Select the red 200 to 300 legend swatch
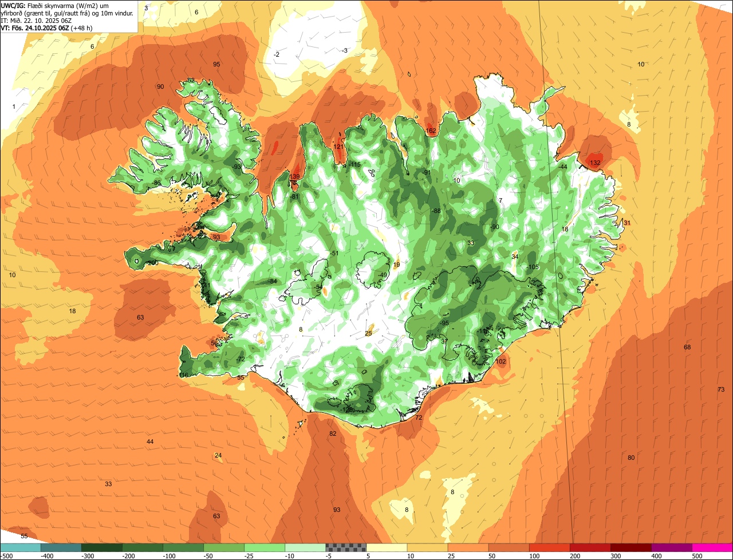The image size is (733, 560). [590, 547]
